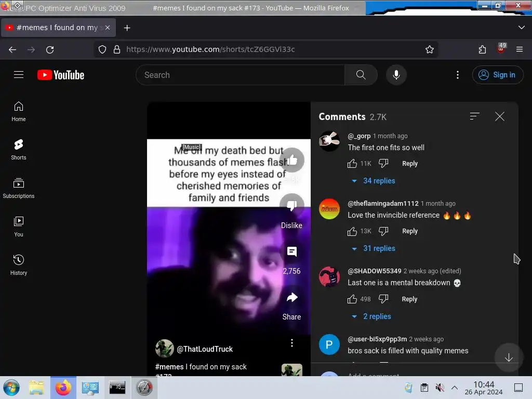
Task: Reply to @_gorp's comment
Action: [410, 164]
